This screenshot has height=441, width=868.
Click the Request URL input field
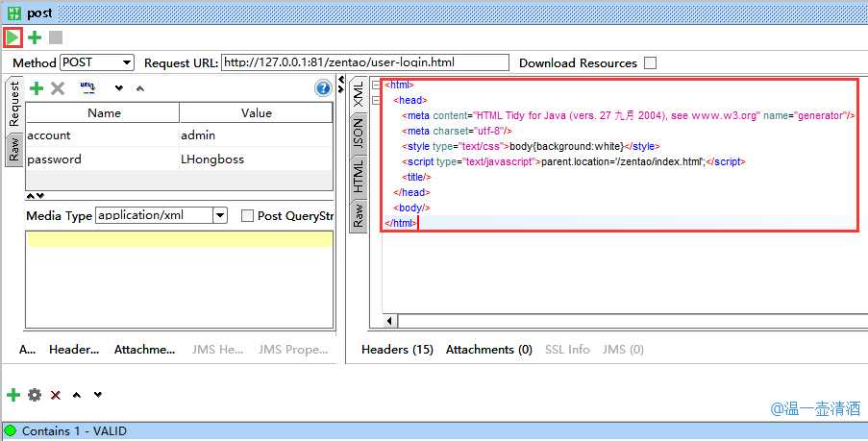point(365,62)
